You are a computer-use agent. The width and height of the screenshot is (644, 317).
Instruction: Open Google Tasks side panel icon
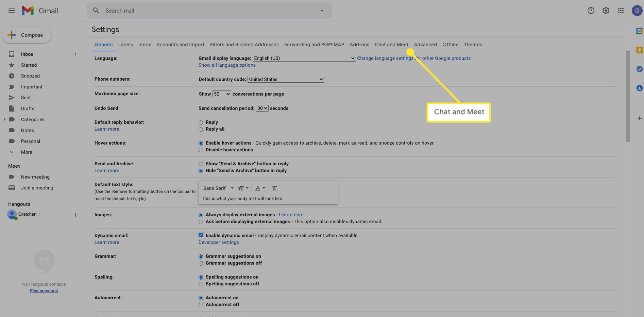point(639,69)
